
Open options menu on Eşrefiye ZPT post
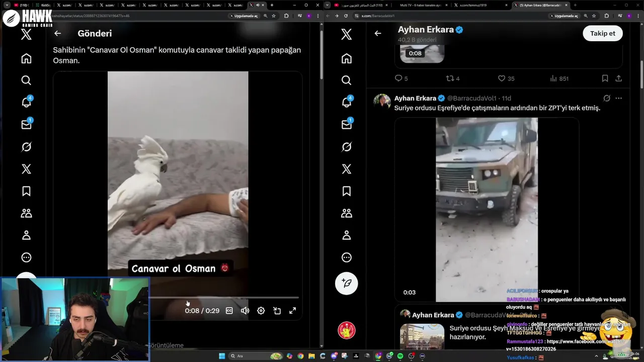click(619, 98)
